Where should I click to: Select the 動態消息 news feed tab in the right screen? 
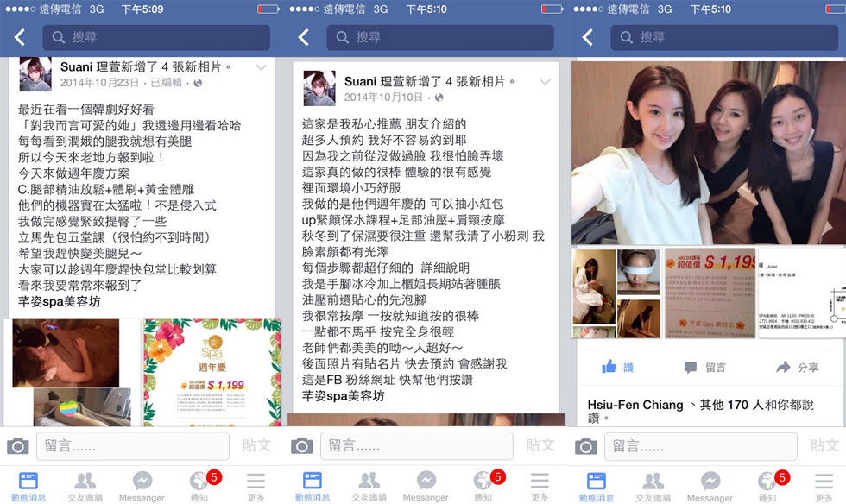597,486
